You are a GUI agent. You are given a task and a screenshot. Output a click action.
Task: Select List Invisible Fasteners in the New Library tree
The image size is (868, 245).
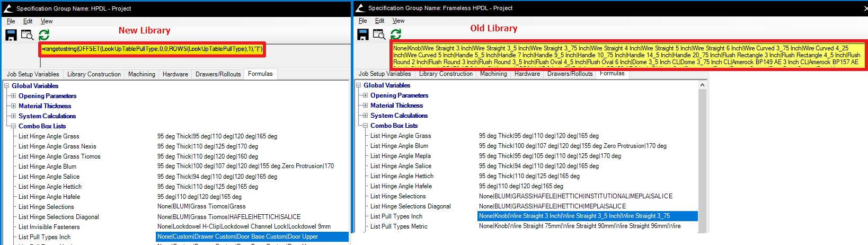[49, 227]
